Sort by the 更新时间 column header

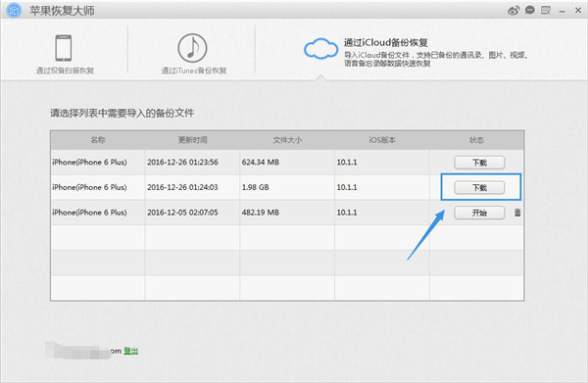tap(192, 140)
